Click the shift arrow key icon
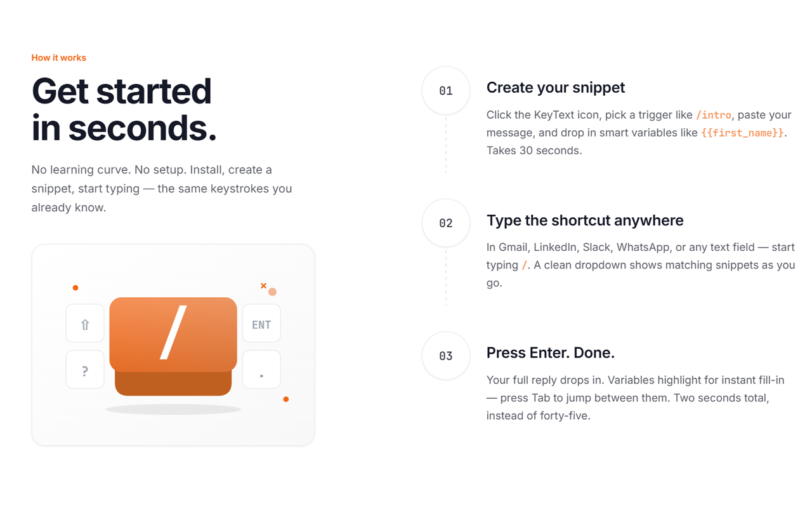The width and height of the screenshot is (812, 508). pyautogui.click(x=85, y=324)
